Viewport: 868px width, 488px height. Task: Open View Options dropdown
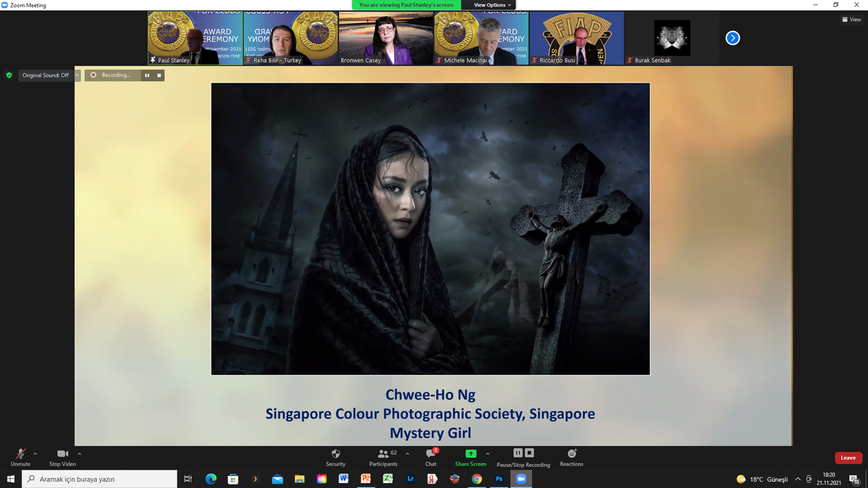[x=492, y=5]
